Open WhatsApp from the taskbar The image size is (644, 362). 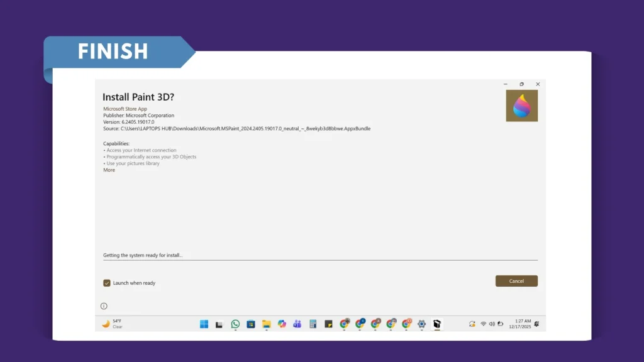pos(235,324)
